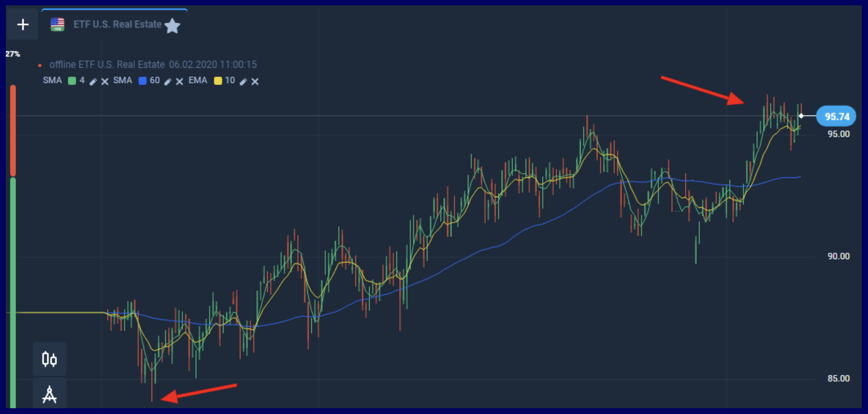Screen dimensions: 868x414
Task: Click the blue SMA 60 color swatch
Action: (x=143, y=81)
